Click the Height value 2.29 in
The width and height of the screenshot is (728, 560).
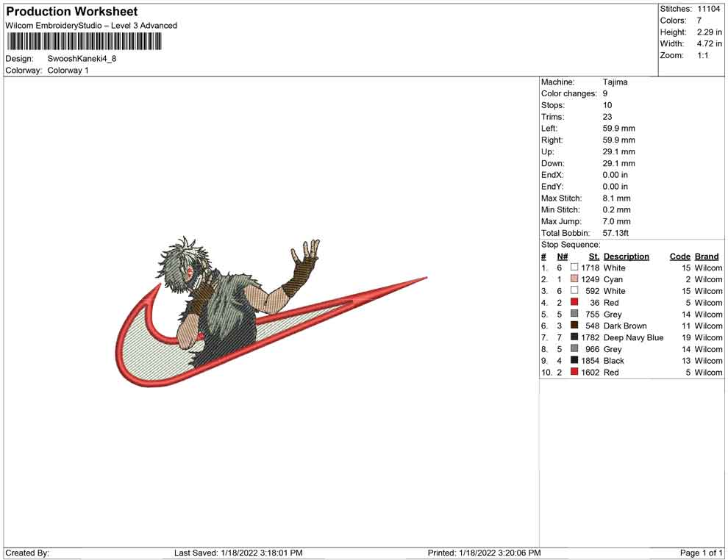710,32
